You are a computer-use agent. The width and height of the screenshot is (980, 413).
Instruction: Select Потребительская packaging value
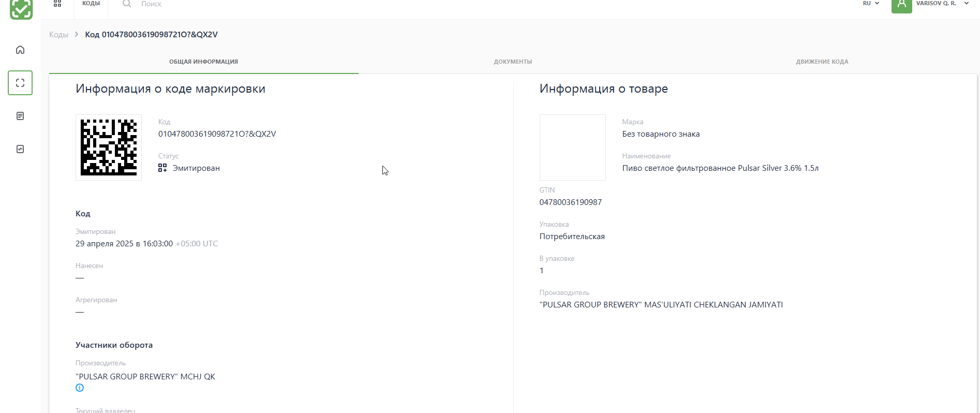pyautogui.click(x=572, y=237)
